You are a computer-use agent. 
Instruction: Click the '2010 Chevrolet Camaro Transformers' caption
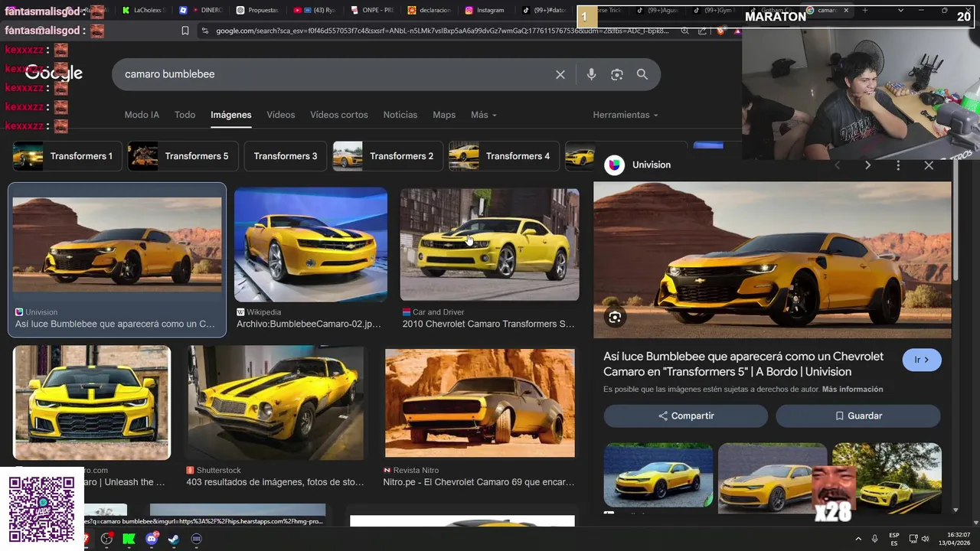(x=488, y=324)
